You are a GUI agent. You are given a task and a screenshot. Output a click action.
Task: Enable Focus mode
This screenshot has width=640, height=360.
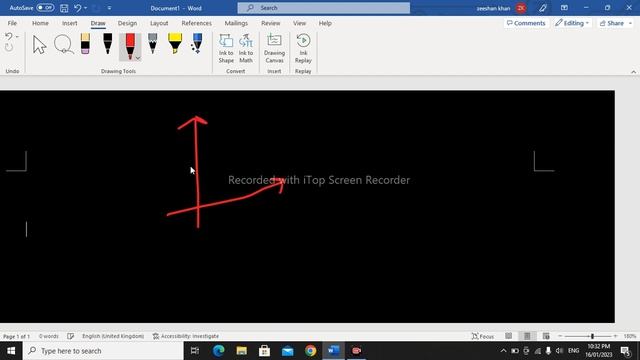pyautogui.click(x=483, y=336)
